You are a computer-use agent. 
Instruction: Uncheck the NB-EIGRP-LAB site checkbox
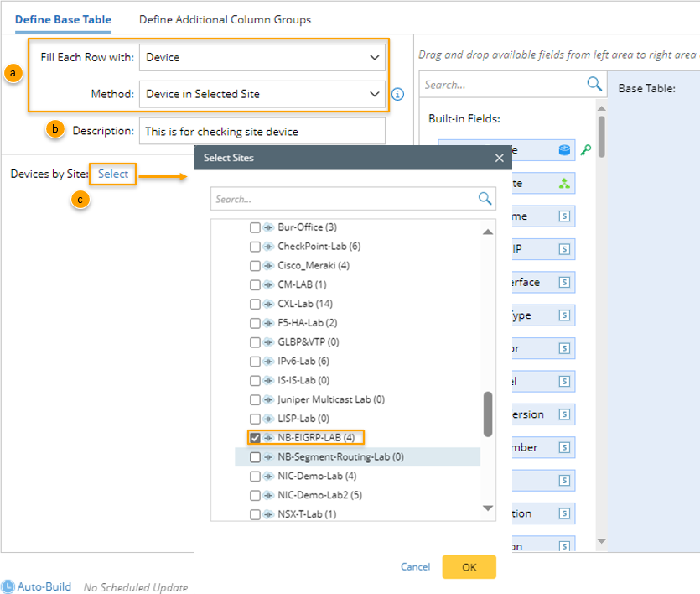(255, 437)
